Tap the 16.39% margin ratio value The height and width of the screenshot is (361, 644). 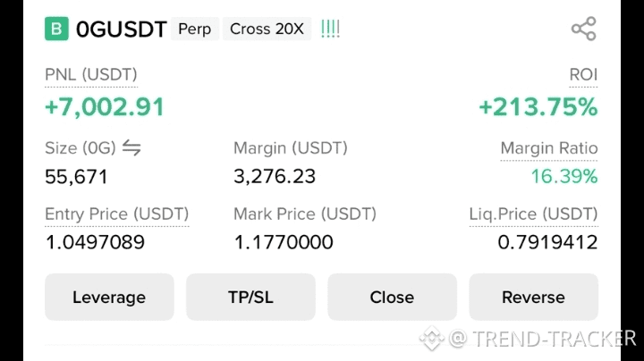pos(563,176)
